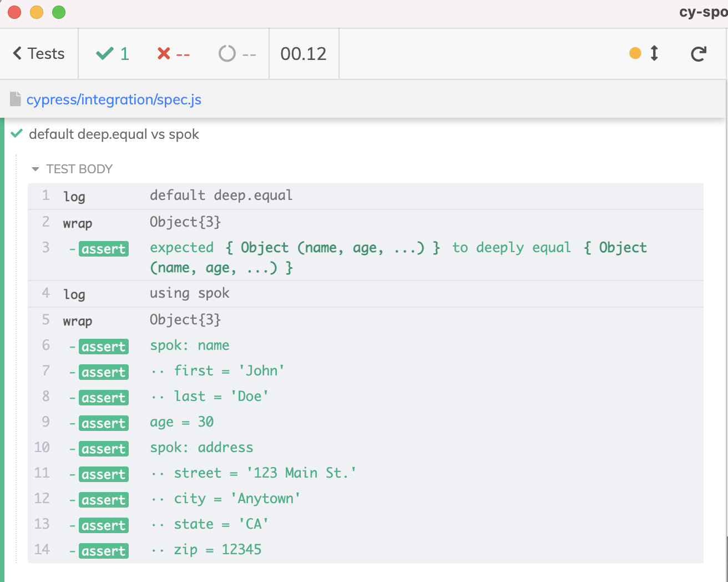This screenshot has height=582, width=728.
Task: Select the log command default deep.equal
Action: tap(366, 196)
